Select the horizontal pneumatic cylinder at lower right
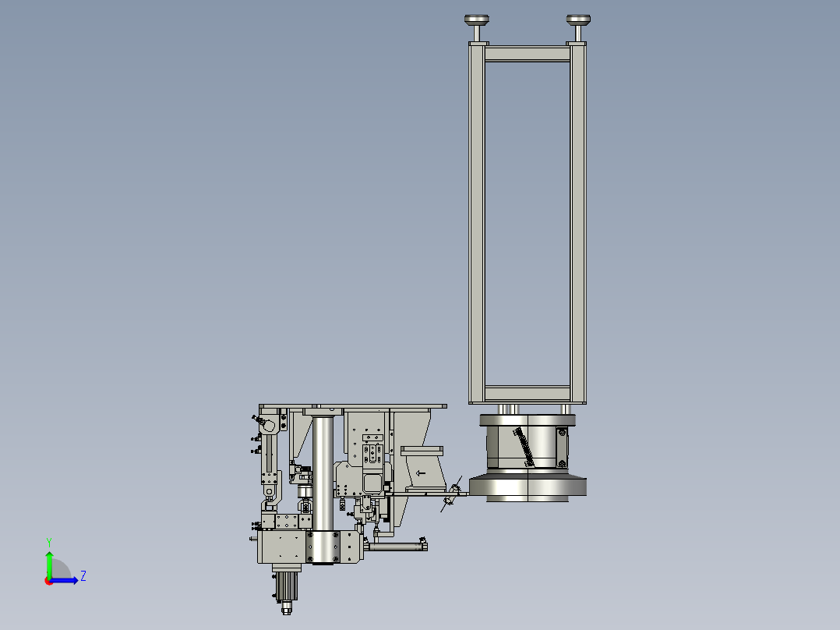Image resolution: width=840 pixels, height=630 pixels. tap(397, 547)
